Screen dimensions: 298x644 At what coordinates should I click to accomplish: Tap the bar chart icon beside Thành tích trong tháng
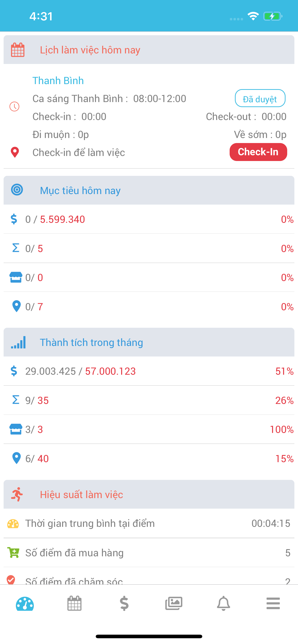pos(18,342)
